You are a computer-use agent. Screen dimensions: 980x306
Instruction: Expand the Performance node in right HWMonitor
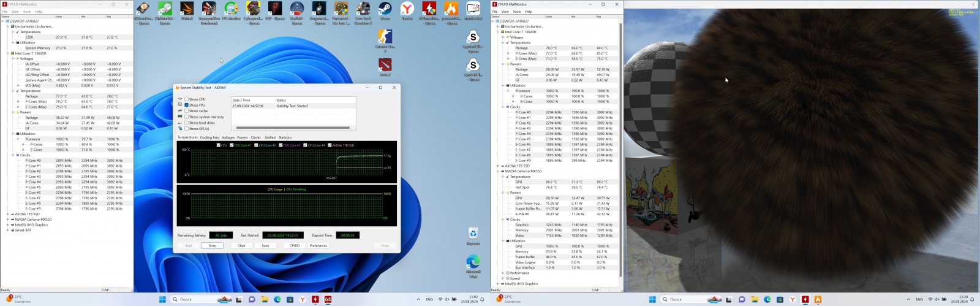pos(503,273)
